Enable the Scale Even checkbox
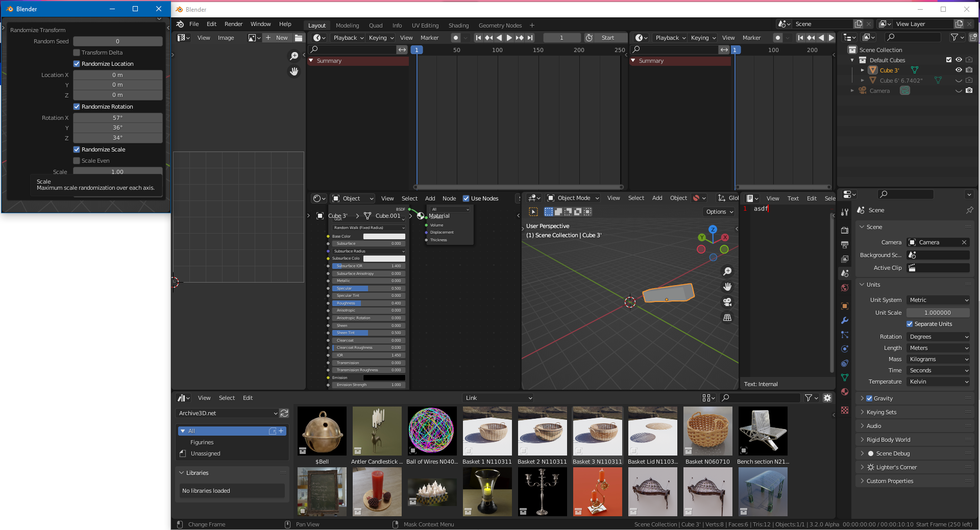This screenshot has height=530, width=980. coord(77,161)
